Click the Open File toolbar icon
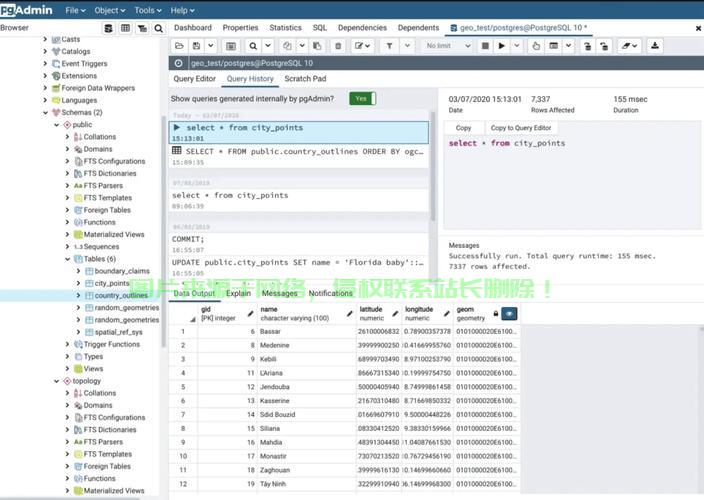The image size is (704, 500). (x=179, y=46)
